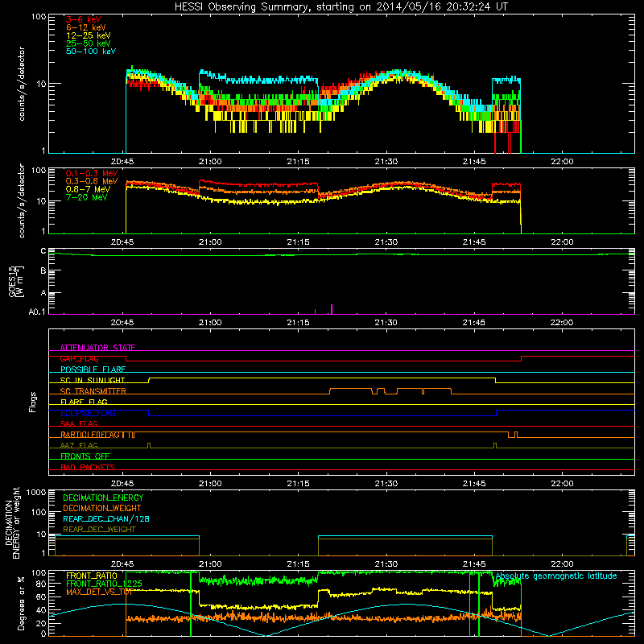The height and width of the screenshot is (644, 644).
Task: Click the green FRONT_RATIO_1225 legend label
Action: click(104, 584)
